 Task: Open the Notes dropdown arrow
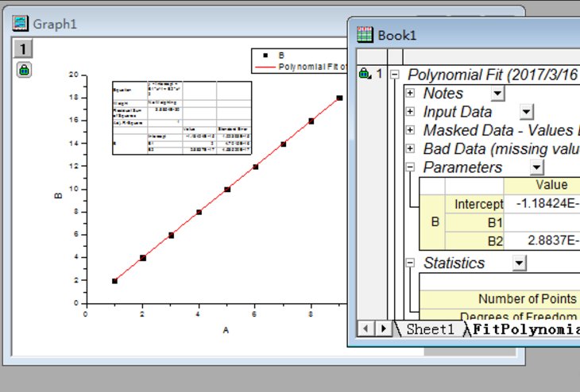pos(497,94)
